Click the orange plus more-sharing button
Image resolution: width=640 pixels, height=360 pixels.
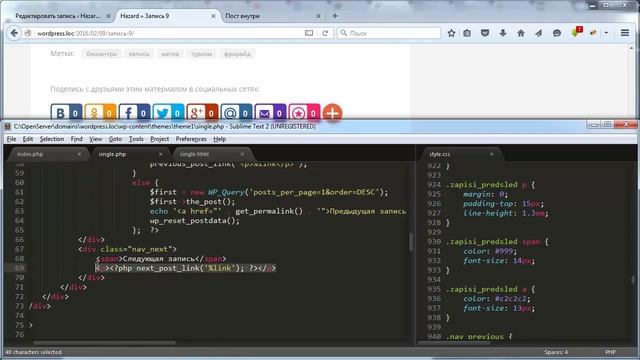click(x=332, y=112)
